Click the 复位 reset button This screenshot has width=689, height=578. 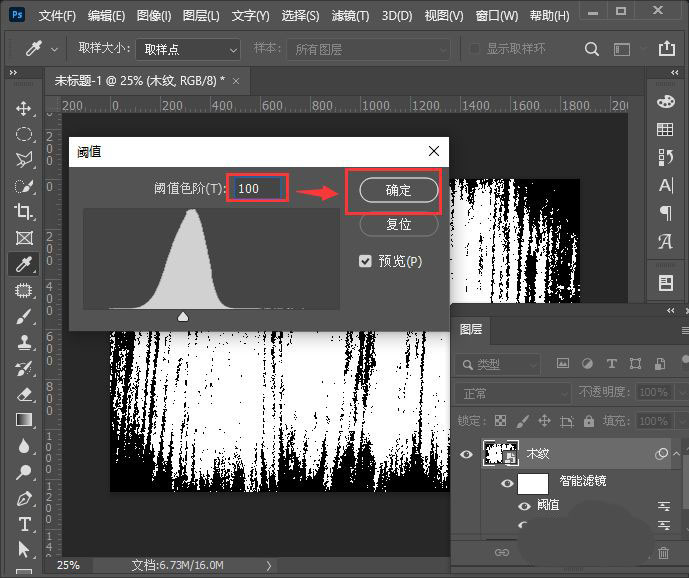(399, 224)
